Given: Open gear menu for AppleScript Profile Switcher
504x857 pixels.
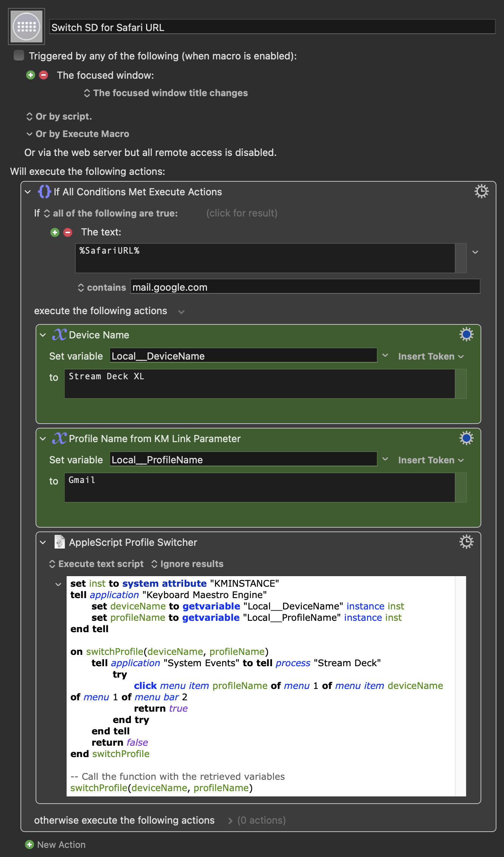Looking at the screenshot, I should click(x=466, y=542).
